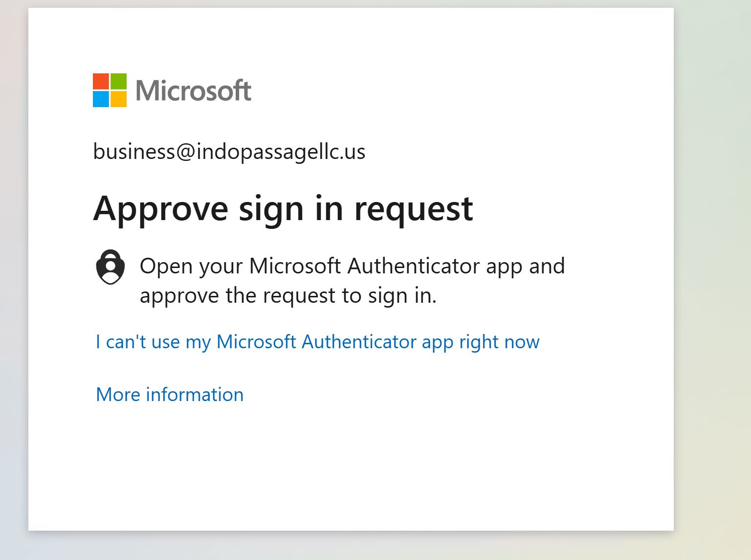Click the word "request" in the heading
Viewport: 751px width, 560px height.
point(413,209)
